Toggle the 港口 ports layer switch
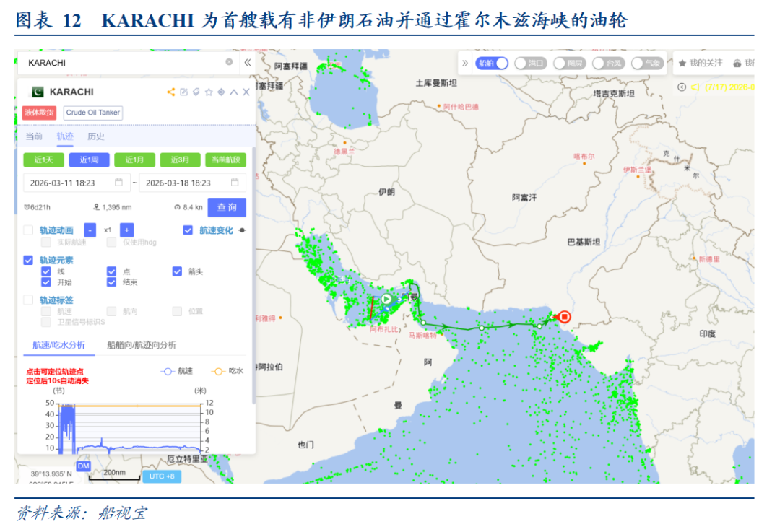The width and height of the screenshot is (780, 532). tap(521, 64)
